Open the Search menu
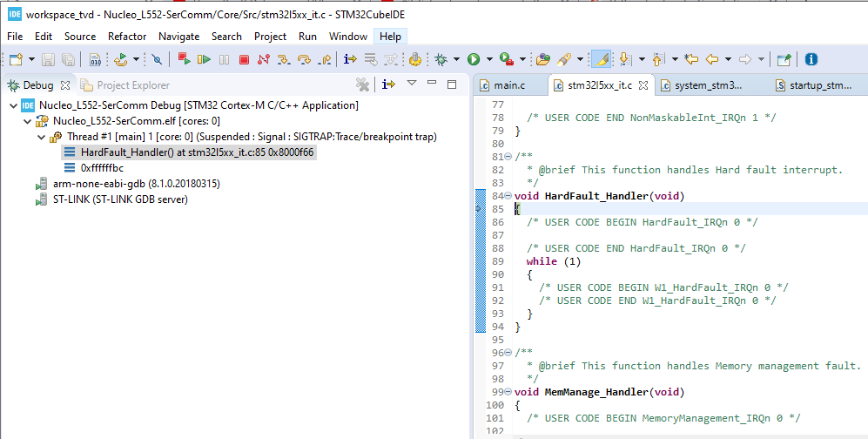Screen dimensions: 868x439 point(226,37)
